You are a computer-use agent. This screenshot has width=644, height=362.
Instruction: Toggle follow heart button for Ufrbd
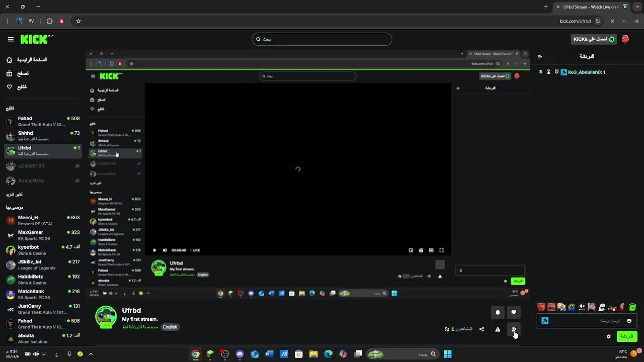[x=514, y=312]
